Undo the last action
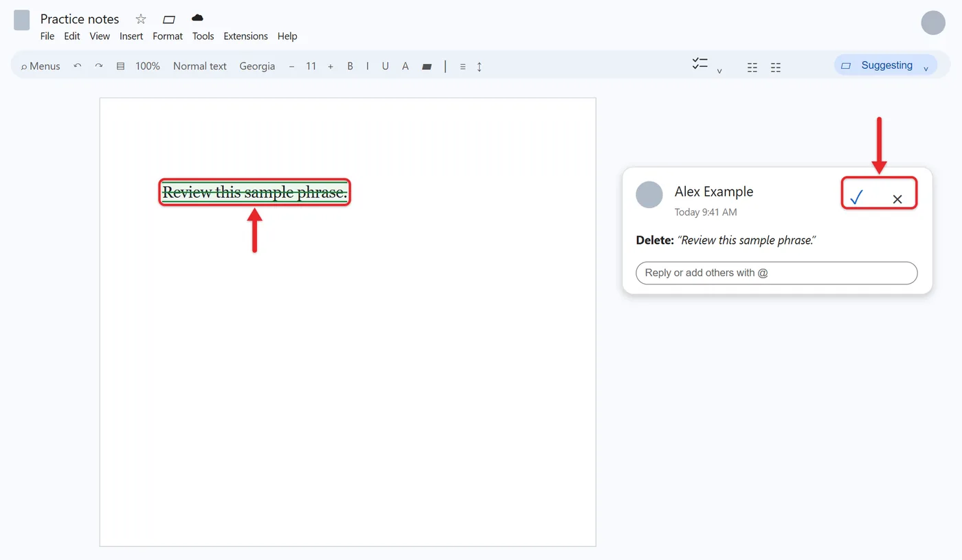The width and height of the screenshot is (962, 560). pos(78,66)
